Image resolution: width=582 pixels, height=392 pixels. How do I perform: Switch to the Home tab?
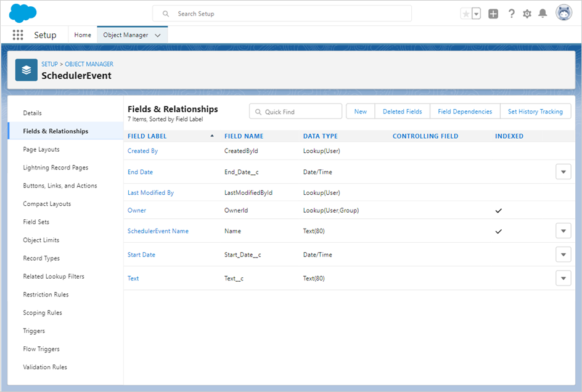[83, 35]
